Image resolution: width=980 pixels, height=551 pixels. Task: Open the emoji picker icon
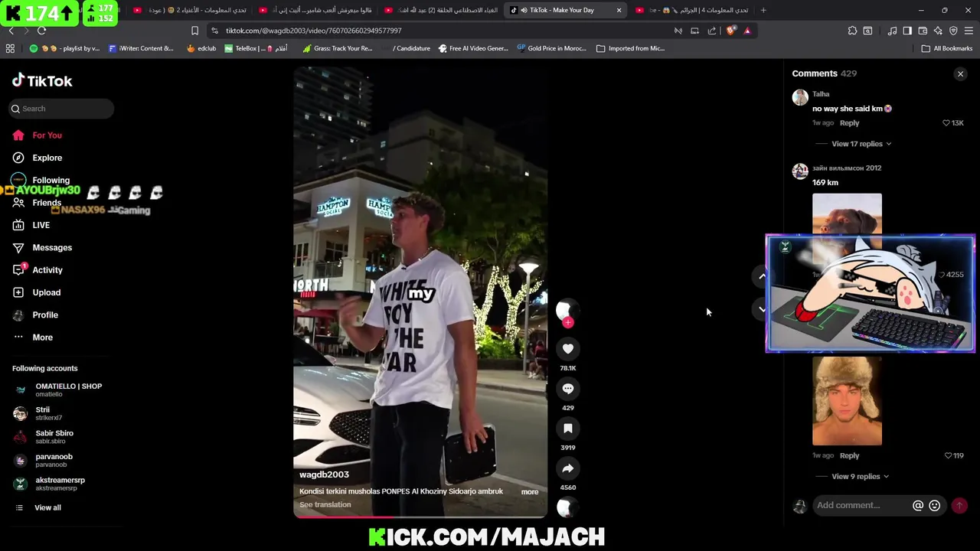(x=934, y=505)
